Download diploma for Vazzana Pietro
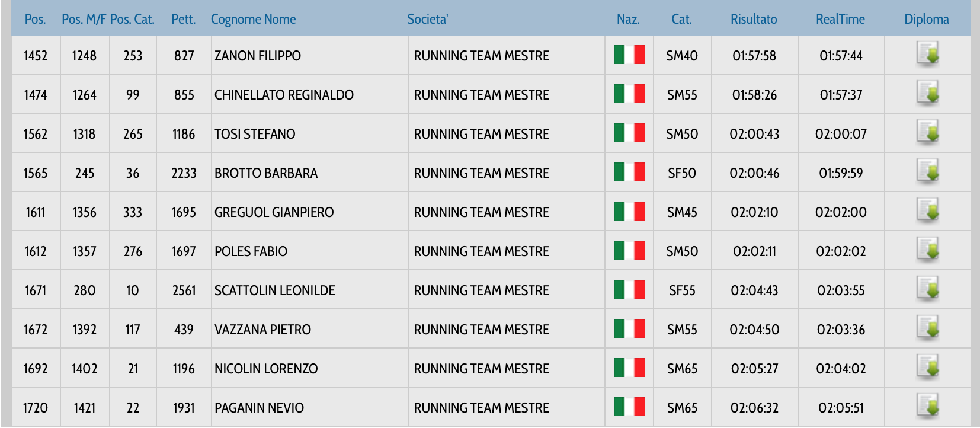This screenshot has width=980, height=428. [x=927, y=328]
